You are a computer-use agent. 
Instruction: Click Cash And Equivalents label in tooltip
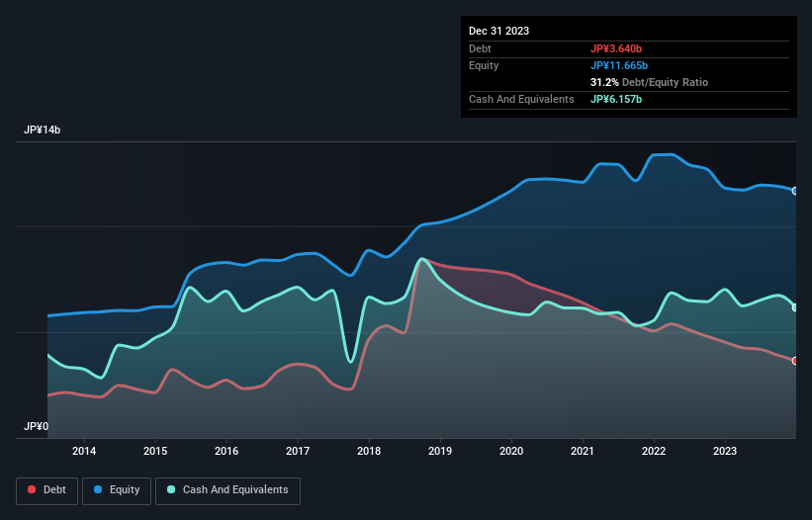[521, 99]
